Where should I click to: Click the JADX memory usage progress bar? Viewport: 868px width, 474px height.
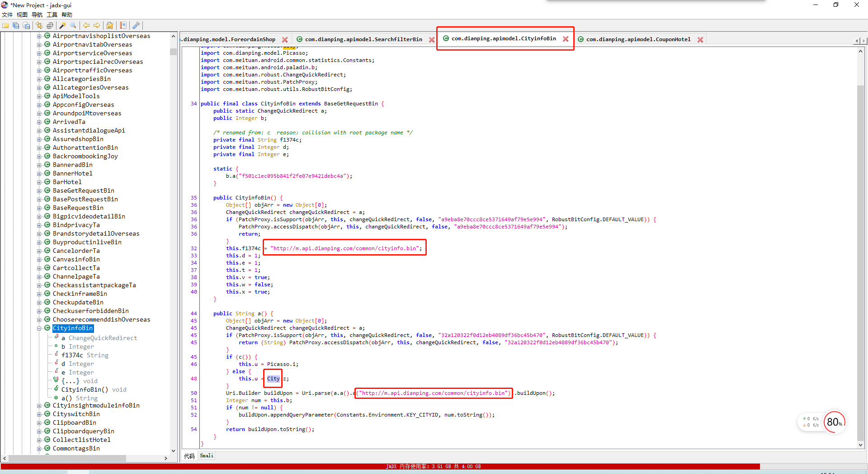click(433, 466)
